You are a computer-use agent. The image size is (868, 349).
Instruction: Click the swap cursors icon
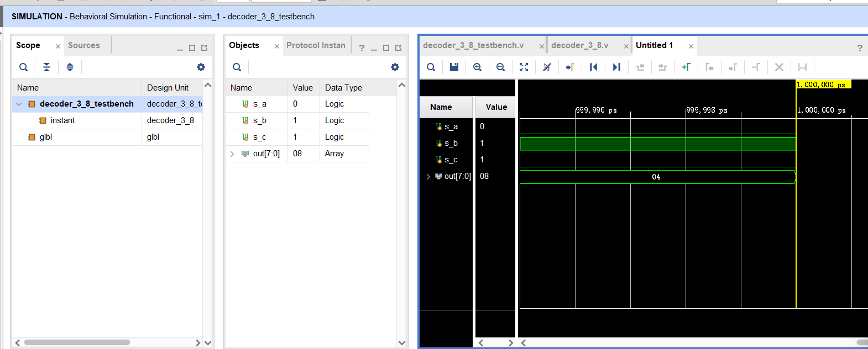tap(756, 67)
